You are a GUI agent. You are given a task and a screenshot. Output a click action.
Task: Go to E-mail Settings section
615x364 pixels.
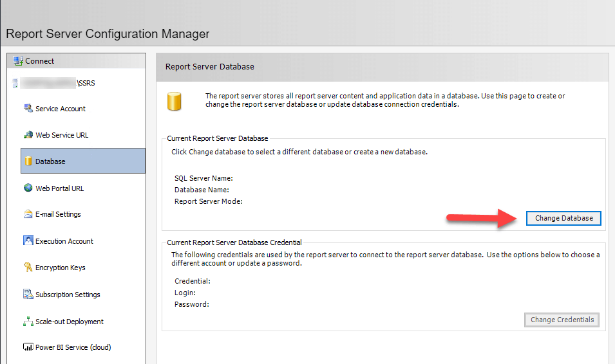point(58,214)
